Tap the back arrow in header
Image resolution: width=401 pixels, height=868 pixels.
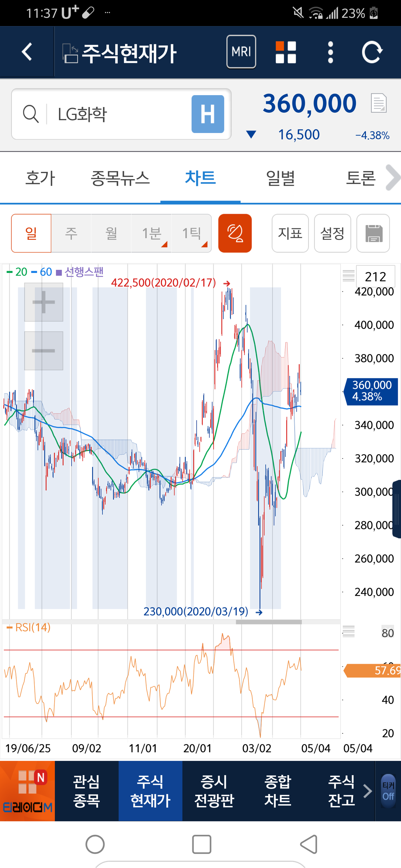pos(27,52)
